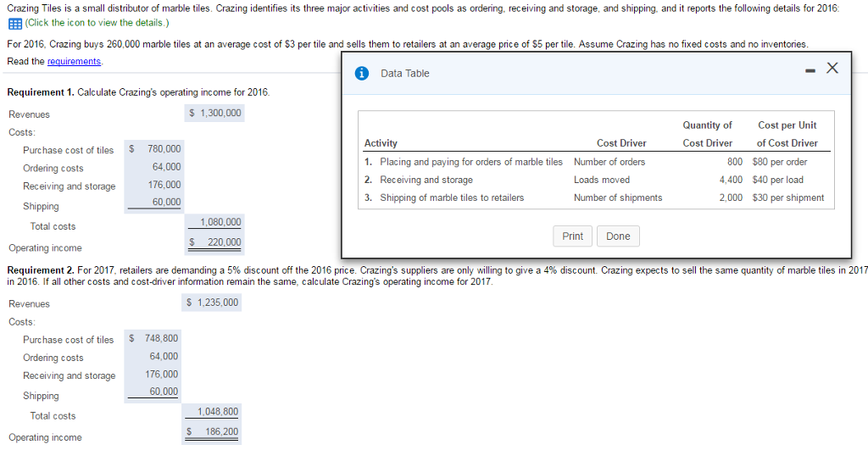Open the requirements link
Viewport: 868px width, 450px height.
click(75, 61)
